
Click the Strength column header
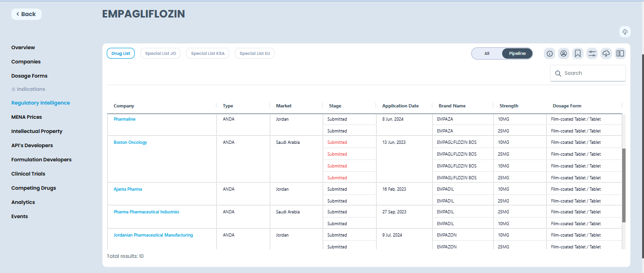(509, 106)
